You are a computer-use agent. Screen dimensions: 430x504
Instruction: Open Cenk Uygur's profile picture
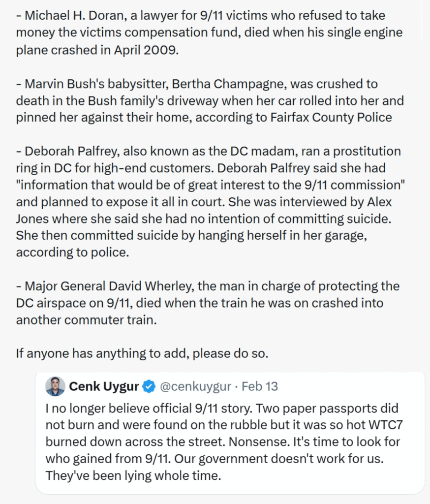point(55,387)
